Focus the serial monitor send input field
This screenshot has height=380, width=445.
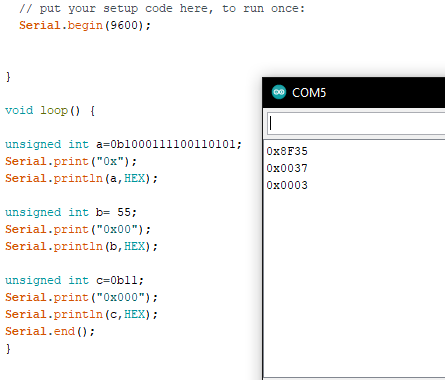click(x=356, y=124)
